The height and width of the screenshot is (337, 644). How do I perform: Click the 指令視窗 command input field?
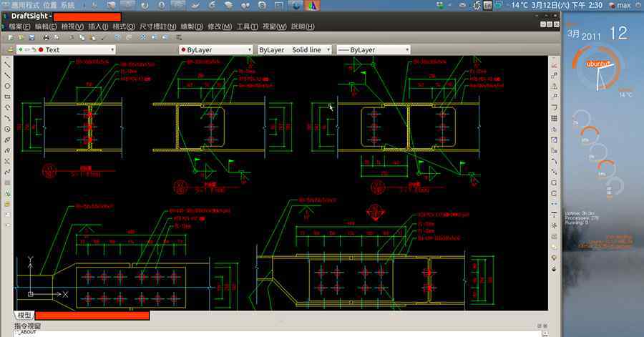point(277,333)
